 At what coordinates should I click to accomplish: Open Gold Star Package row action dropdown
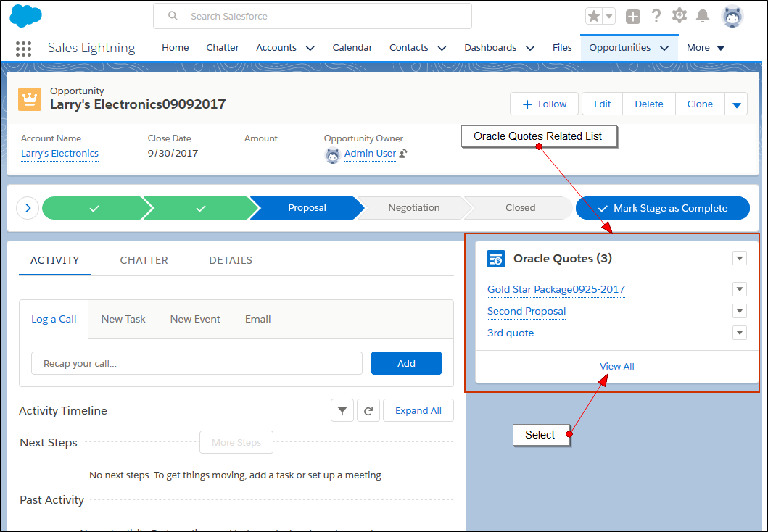740,289
